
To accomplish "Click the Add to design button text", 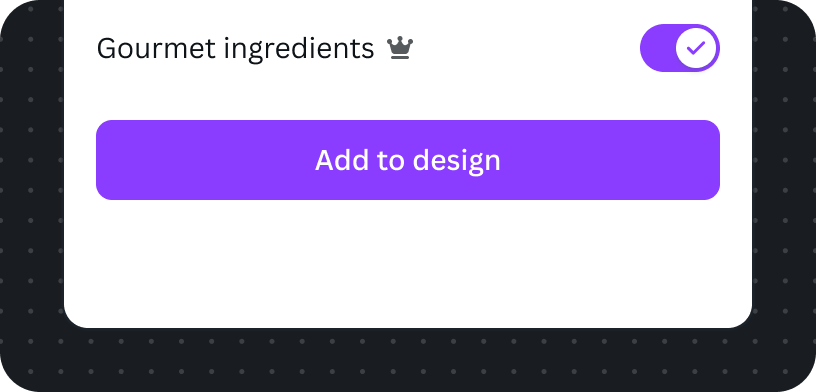I will coord(408,160).
